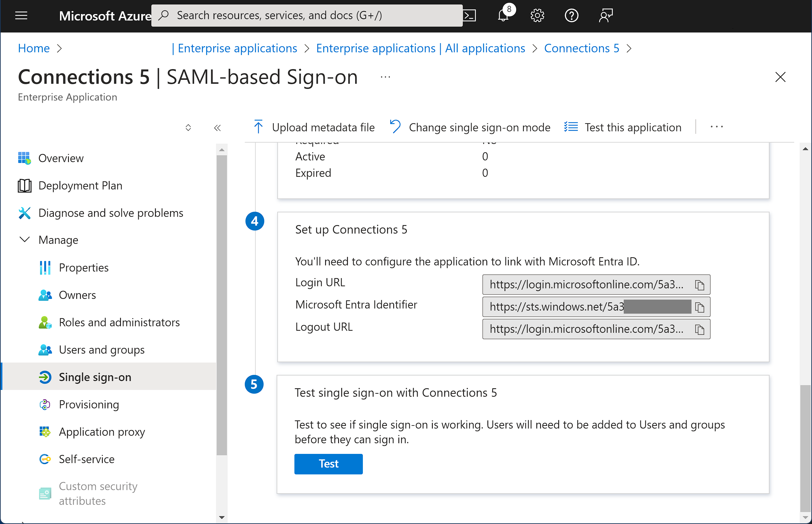Click the Microsoft Azure logo text

coord(105,16)
